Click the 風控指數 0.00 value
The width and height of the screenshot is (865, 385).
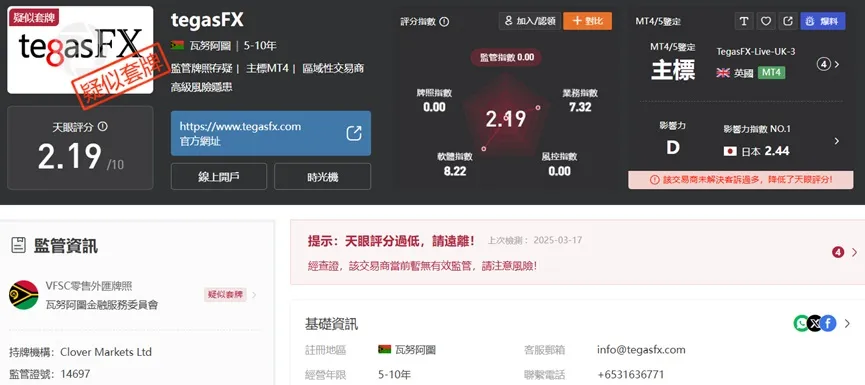tap(559, 171)
